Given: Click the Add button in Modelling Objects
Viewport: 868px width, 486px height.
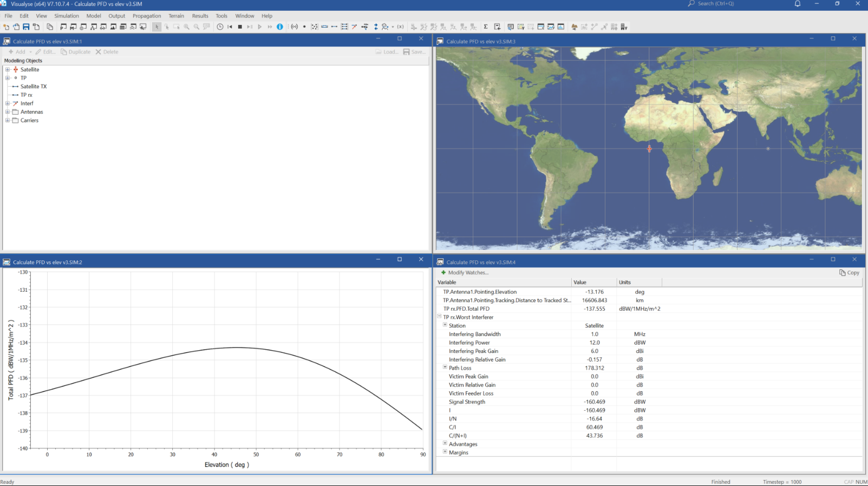Looking at the screenshot, I should tap(17, 52).
